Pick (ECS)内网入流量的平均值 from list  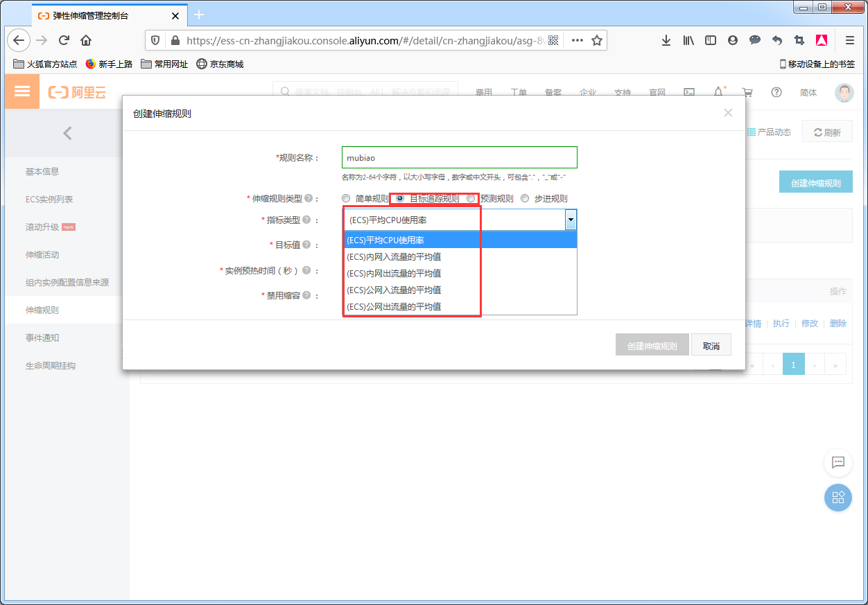click(394, 256)
